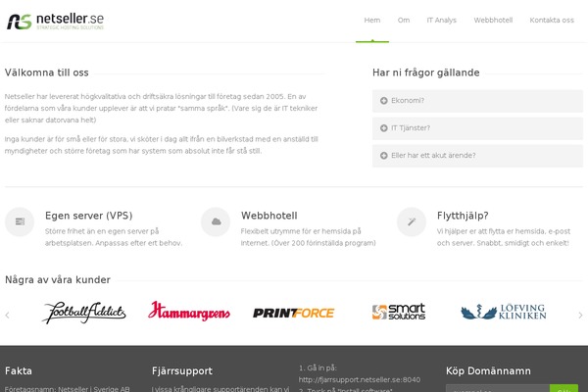This screenshot has height=392, width=588.
Task: Click plus icon beside 'Eller har ett akut ärende?'
Action: (x=383, y=155)
